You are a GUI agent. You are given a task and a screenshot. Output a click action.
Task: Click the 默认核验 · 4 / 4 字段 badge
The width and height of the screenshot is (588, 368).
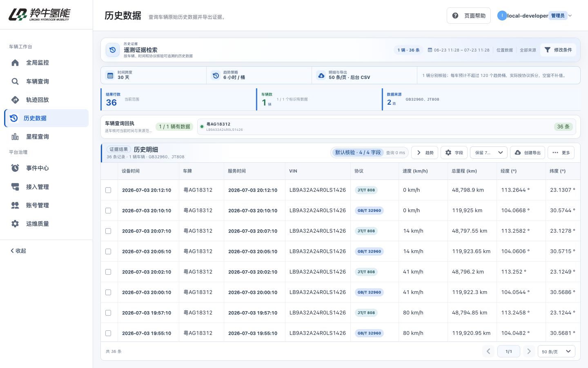(358, 153)
